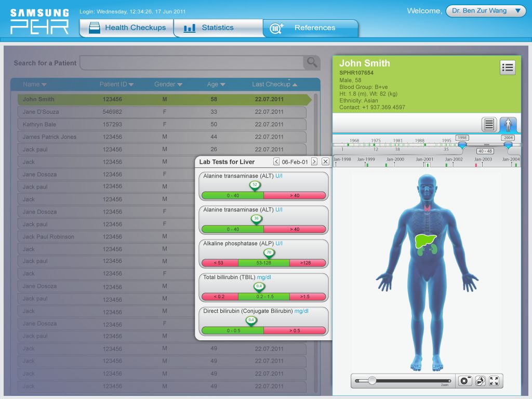Screen dimensions: 532x399
Task: Select patient Jane D'Souza row
Action: click(162, 112)
